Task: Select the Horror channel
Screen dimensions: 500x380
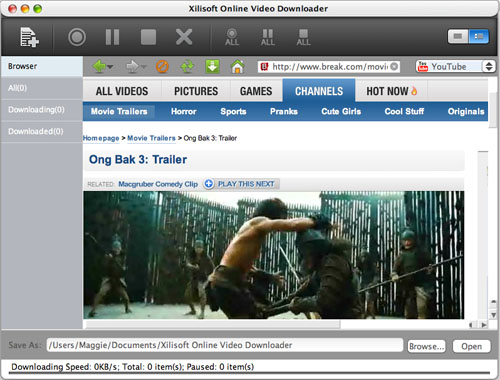Action: pyautogui.click(x=183, y=111)
